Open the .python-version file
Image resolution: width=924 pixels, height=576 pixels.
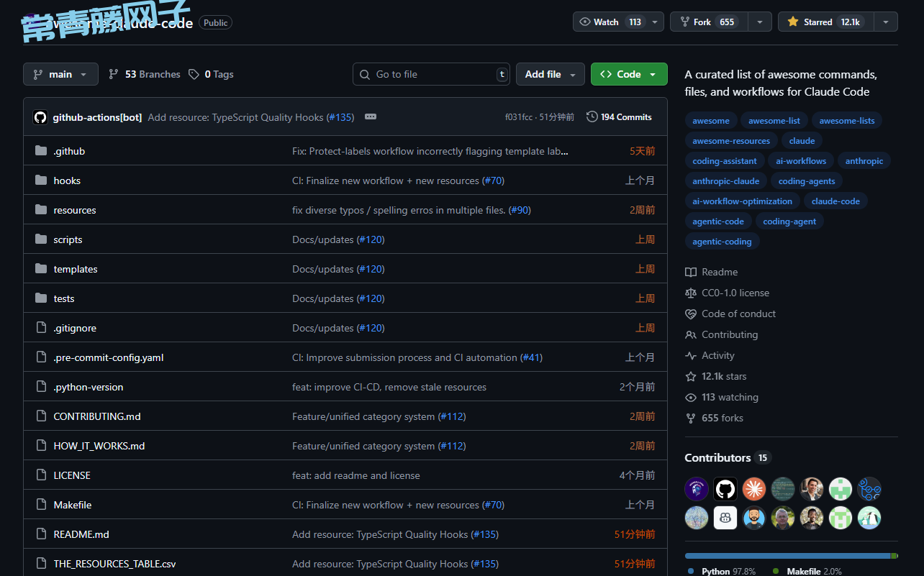coord(89,387)
